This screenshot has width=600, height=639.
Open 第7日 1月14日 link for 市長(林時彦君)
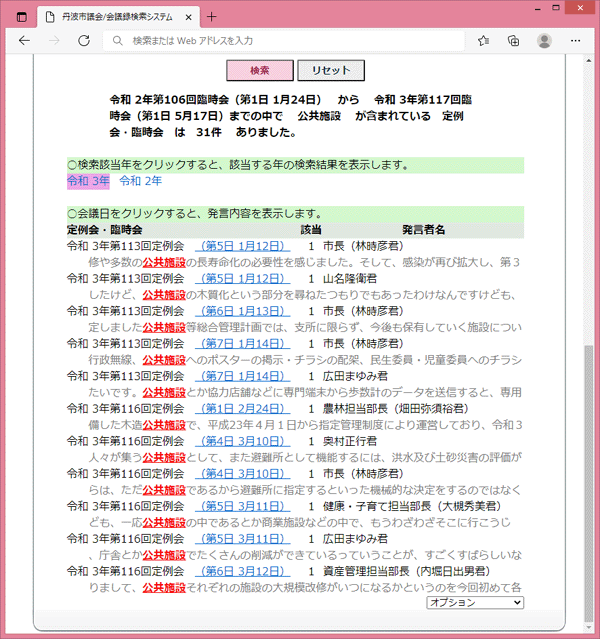click(243, 344)
